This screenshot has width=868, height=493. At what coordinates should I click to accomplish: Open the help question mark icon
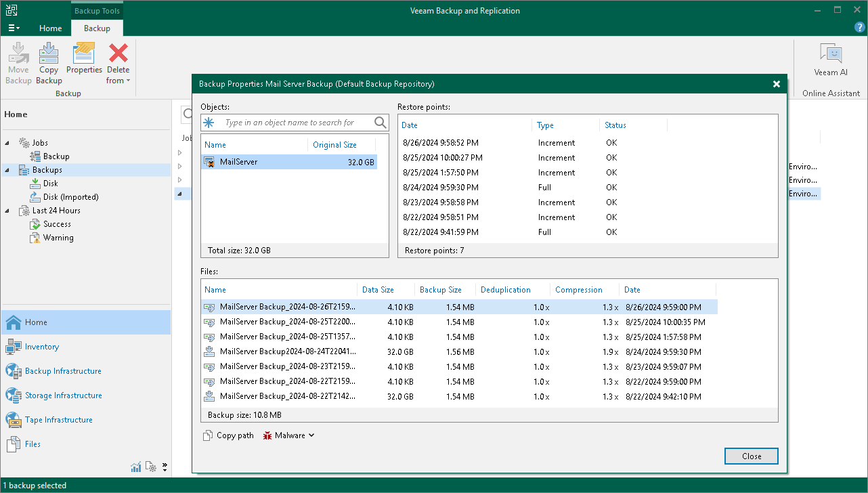coord(860,28)
